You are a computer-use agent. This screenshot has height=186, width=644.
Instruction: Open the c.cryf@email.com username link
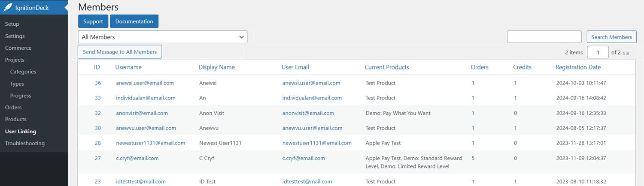[137, 158]
